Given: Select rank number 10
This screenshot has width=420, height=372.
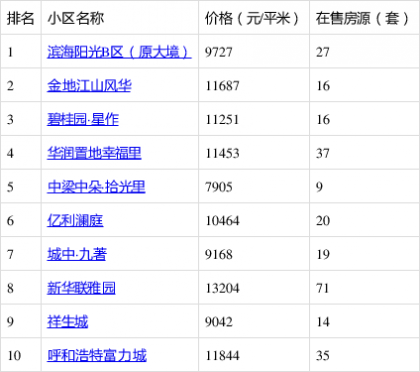Looking at the screenshot, I should click(x=14, y=356).
